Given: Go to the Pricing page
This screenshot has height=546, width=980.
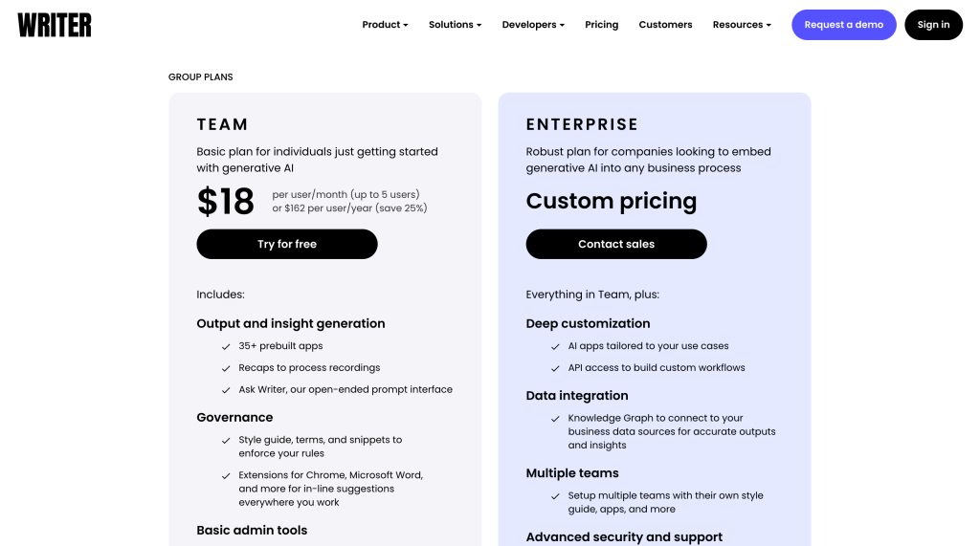Looking at the screenshot, I should click(x=602, y=25).
